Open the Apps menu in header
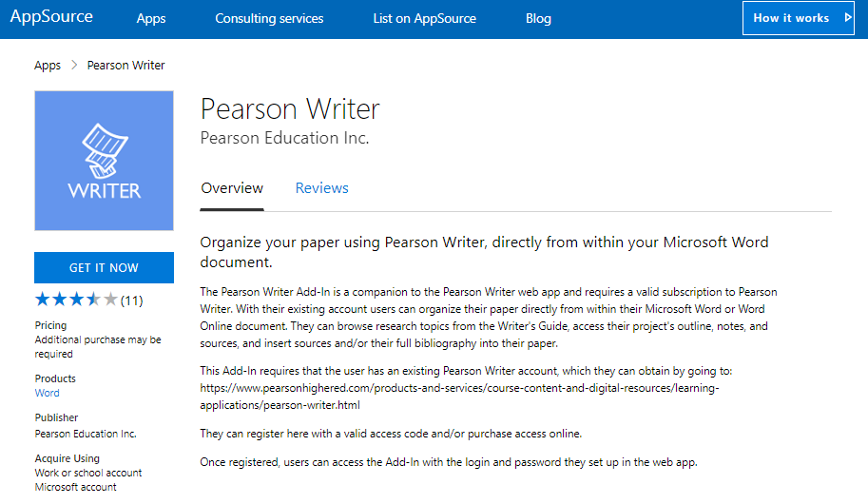 [151, 18]
